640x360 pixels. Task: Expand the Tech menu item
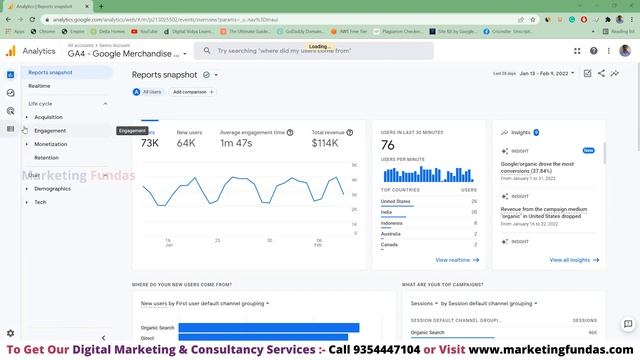click(27, 202)
